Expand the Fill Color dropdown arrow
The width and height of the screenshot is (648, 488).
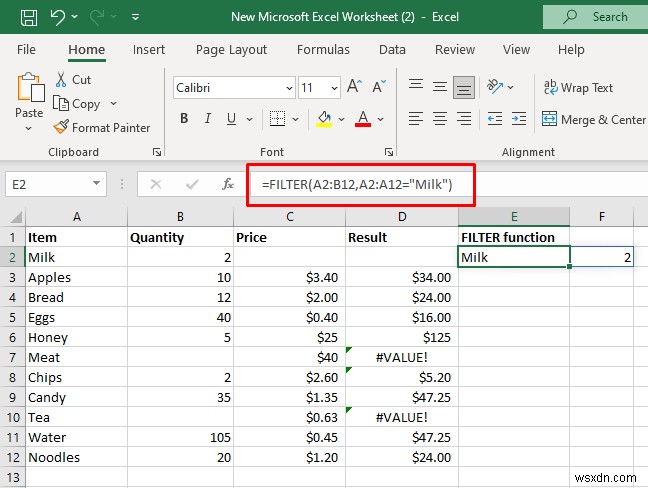click(x=341, y=119)
